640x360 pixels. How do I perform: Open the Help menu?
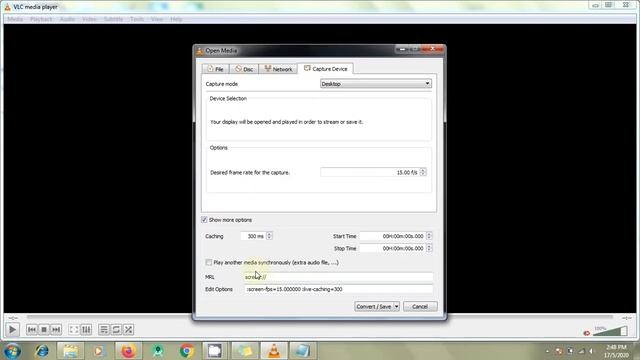176,19
